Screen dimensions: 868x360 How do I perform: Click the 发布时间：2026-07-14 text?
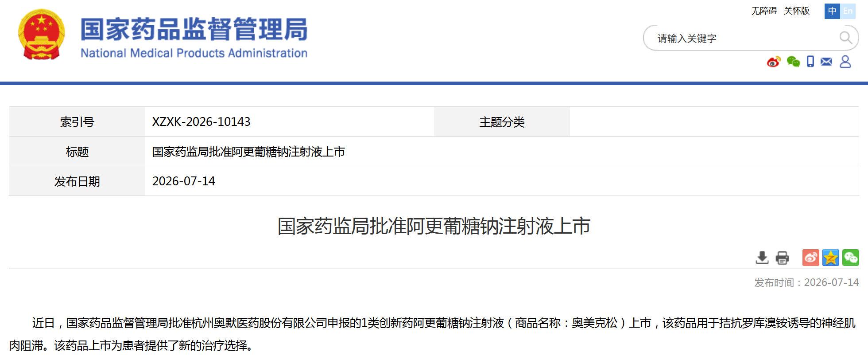(806, 282)
